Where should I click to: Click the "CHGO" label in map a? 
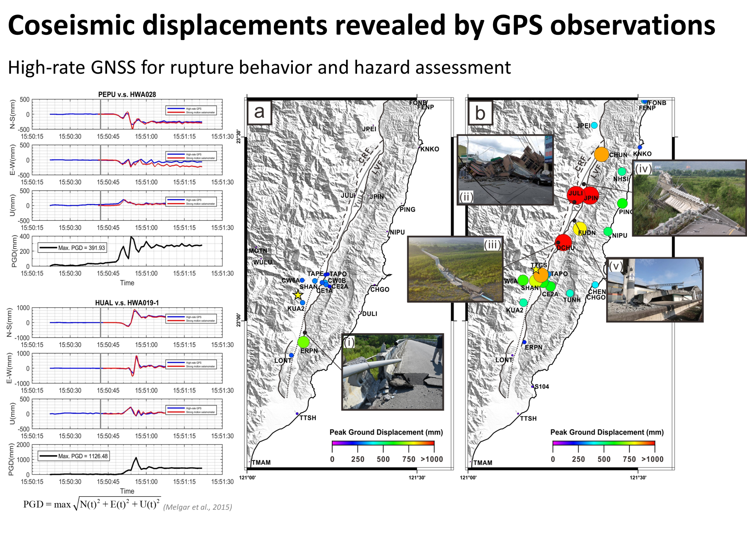tap(380, 289)
